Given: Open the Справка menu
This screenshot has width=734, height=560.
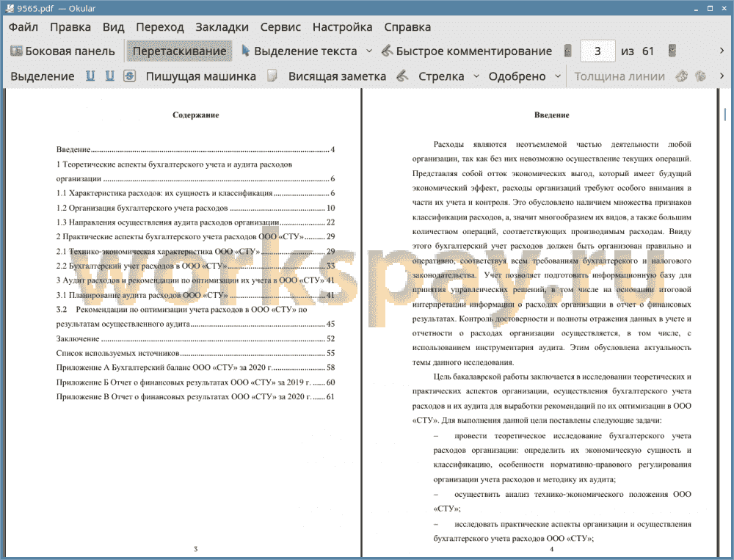Looking at the screenshot, I should click(407, 27).
